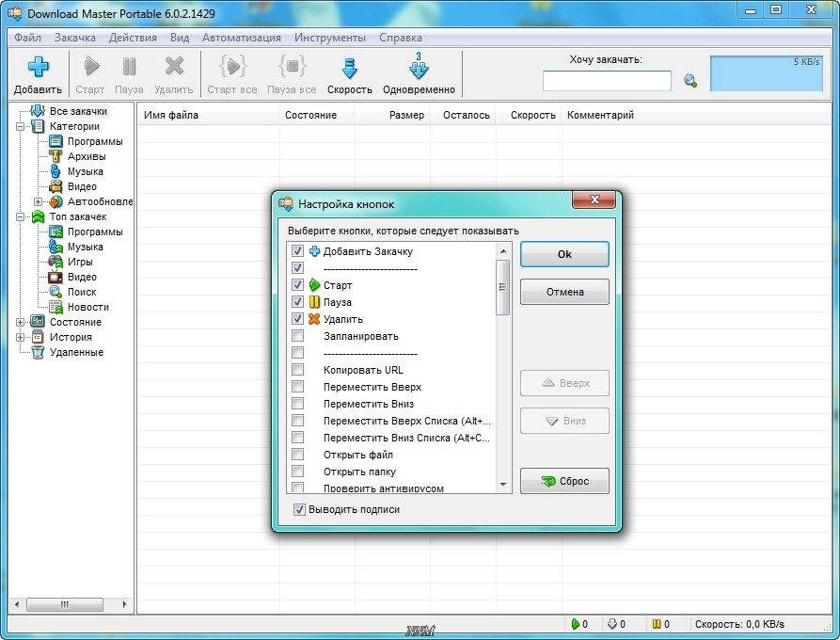This screenshot has height=640, width=840.
Task: Select Программы under Категории
Action: [x=95, y=141]
